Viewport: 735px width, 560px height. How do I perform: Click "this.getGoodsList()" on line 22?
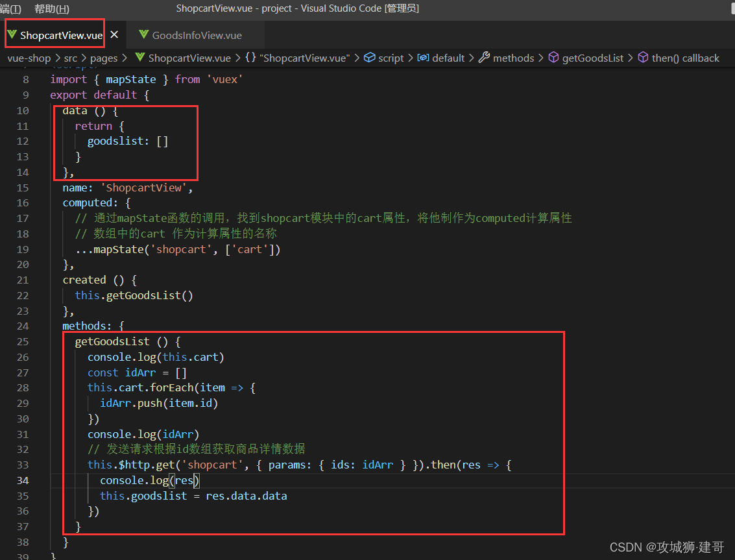pos(134,295)
